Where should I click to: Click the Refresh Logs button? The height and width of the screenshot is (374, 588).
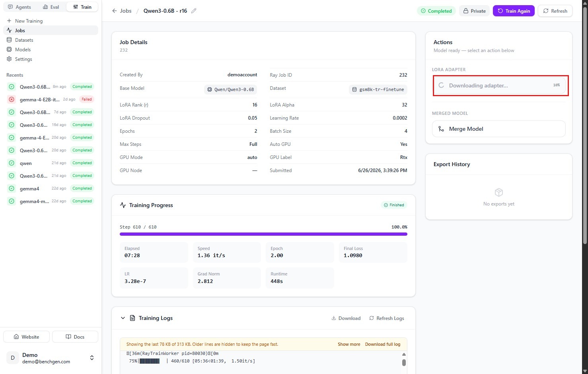[x=387, y=318]
